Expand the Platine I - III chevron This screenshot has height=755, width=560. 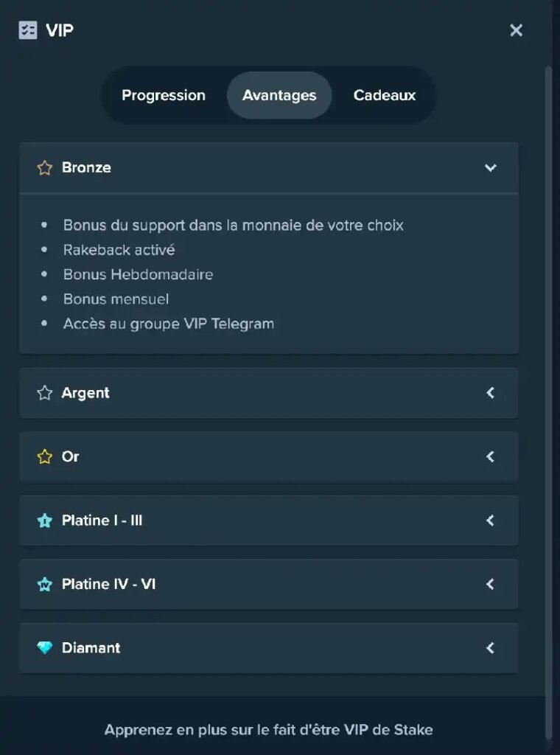click(490, 521)
